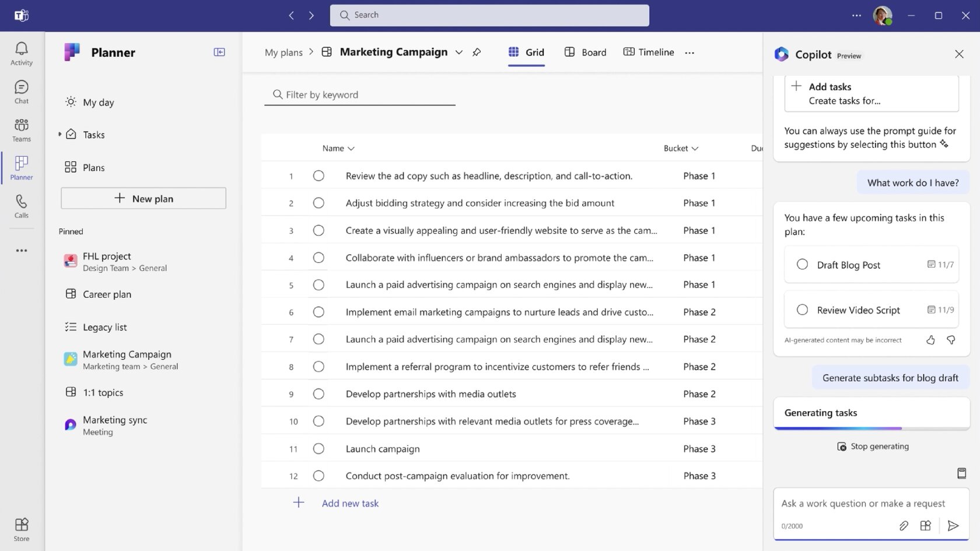The height and width of the screenshot is (551, 980).
Task: Expand the Tasks tree item arrow
Action: coord(60,135)
